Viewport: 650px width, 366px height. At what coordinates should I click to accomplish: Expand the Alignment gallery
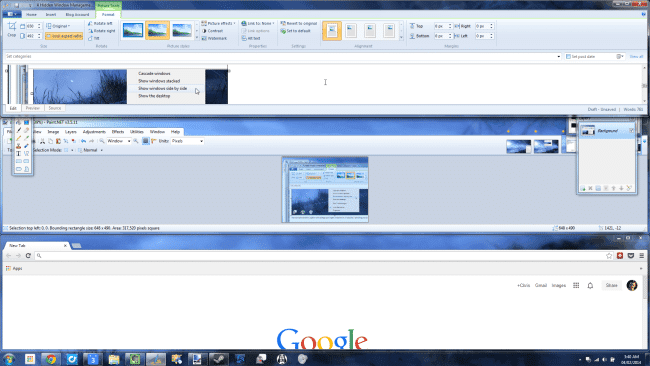click(x=401, y=38)
